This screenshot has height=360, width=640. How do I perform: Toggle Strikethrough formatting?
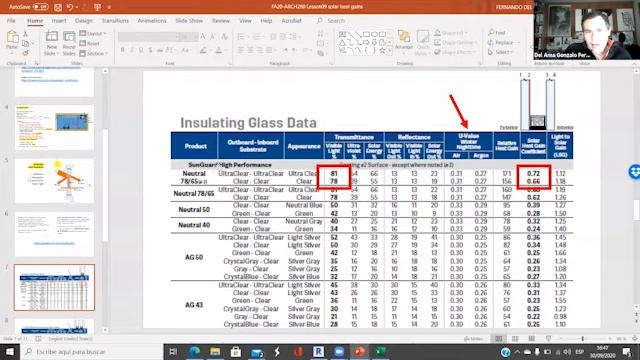click(x=160, y=50)
